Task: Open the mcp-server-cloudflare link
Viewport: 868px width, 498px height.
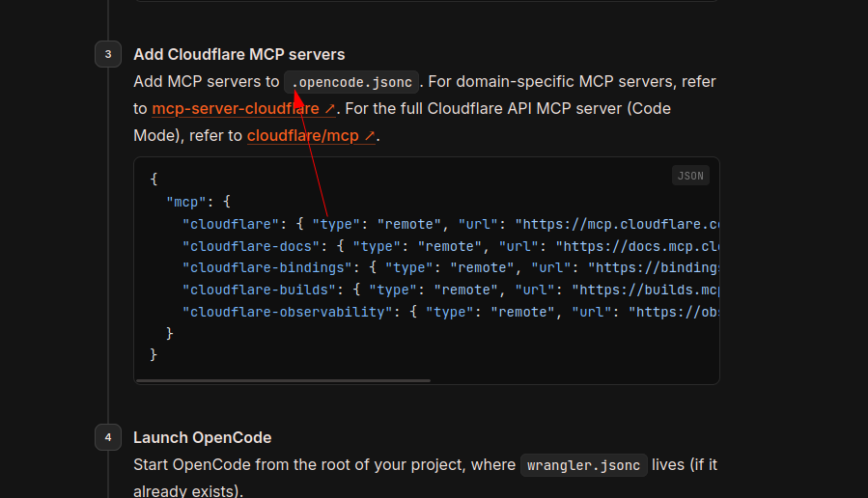Action: tap(243, 108)
